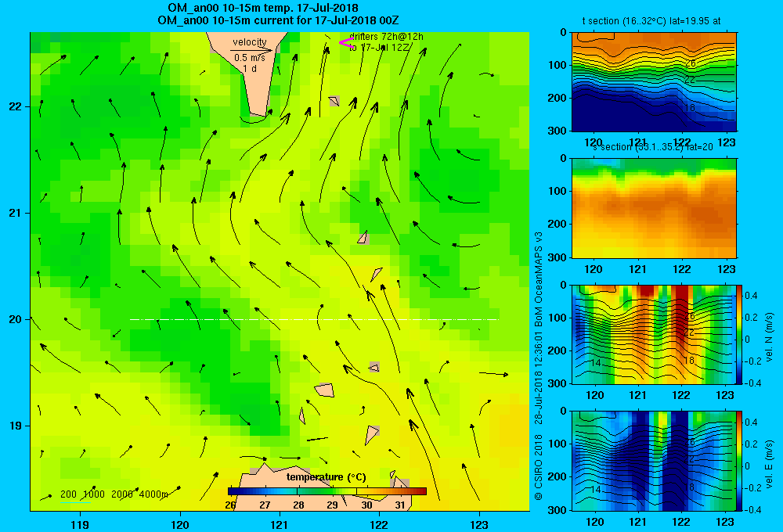Click the 'to 17-Jul 12Z' label
Screen dimensions: 783x532
coord(380,48)
